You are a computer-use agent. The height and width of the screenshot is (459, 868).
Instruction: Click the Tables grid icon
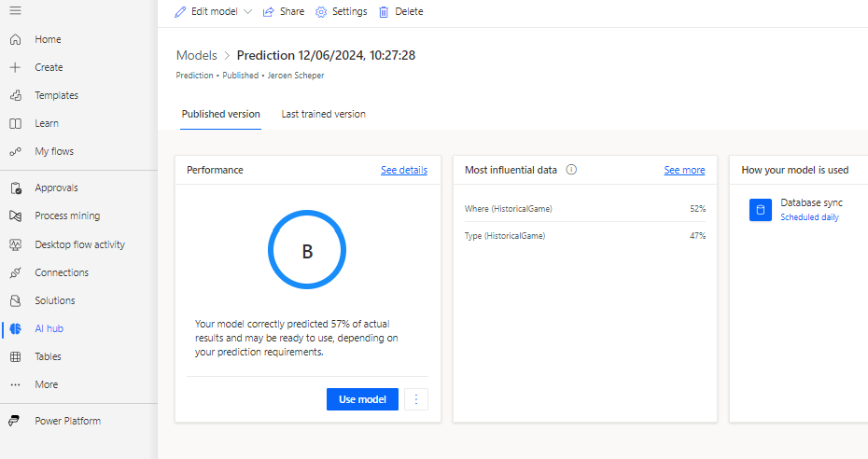click(16, 356)
